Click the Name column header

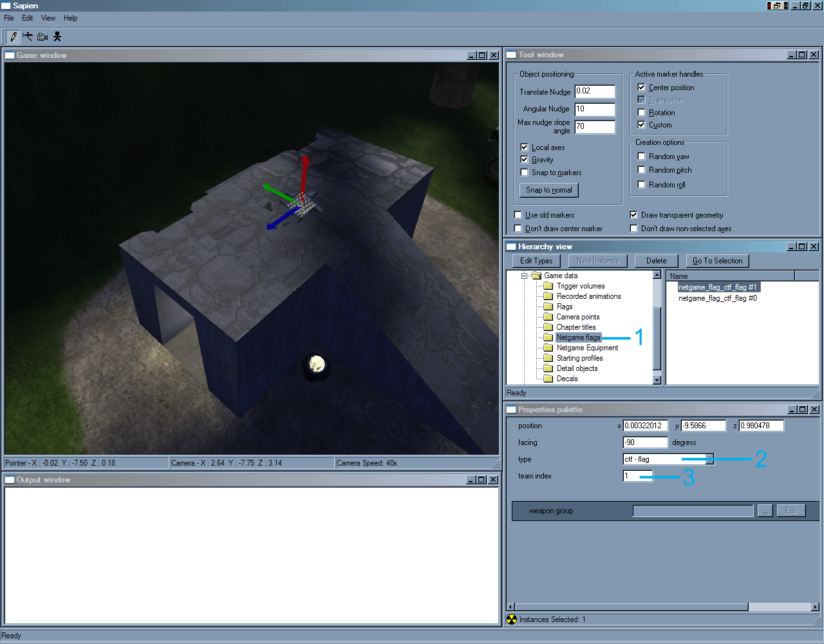(731, 276)
